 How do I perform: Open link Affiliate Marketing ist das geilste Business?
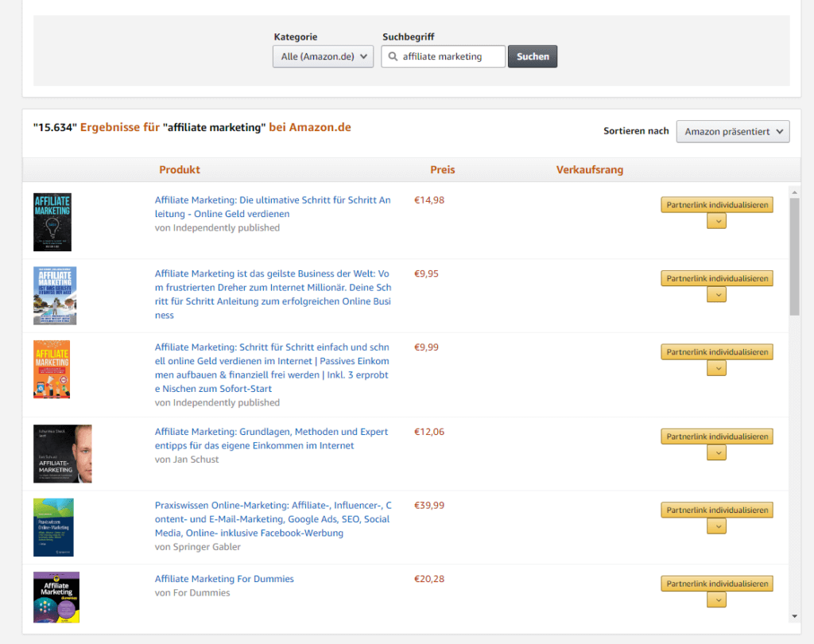[x=273, y=294]
